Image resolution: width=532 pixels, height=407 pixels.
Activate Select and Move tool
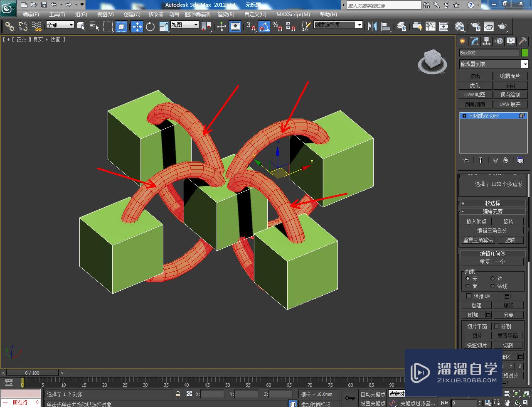[137, 27]
